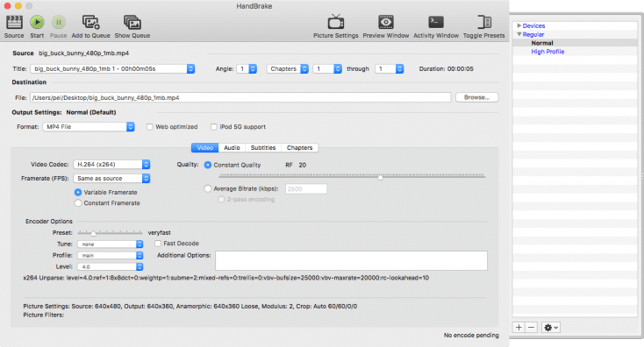Enable the iPod 5G support checkbox

coord(213,127)
